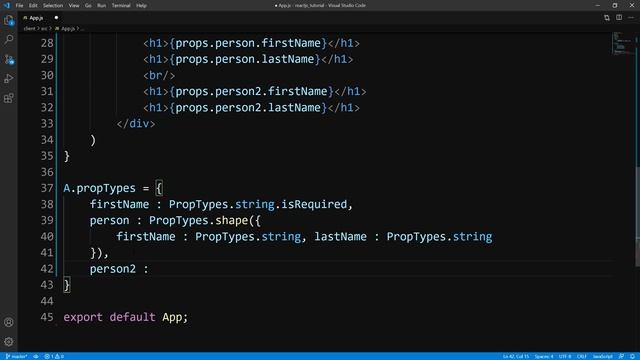Image resolution: width=640 pixels, height=360 pixels.
Task: Place cursor after 'person2 :' on line 42
Action: pyautogui.click(x=150, y=269)
